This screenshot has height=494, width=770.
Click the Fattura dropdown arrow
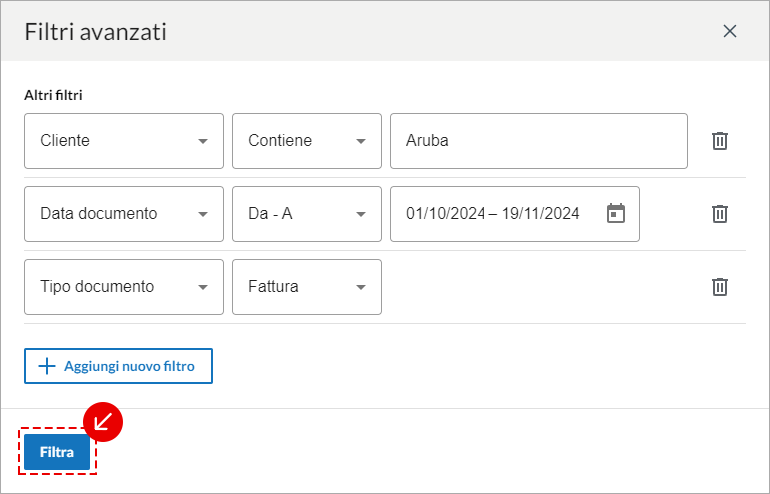pos(361,287)
